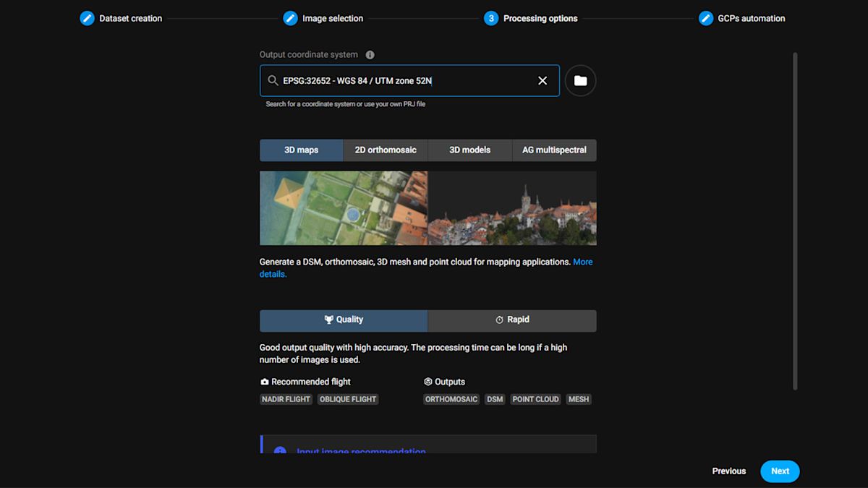Open the folder icon to load a PRJ file
The width and height of the screenshot is (868, 488).
tap(580, 80)
